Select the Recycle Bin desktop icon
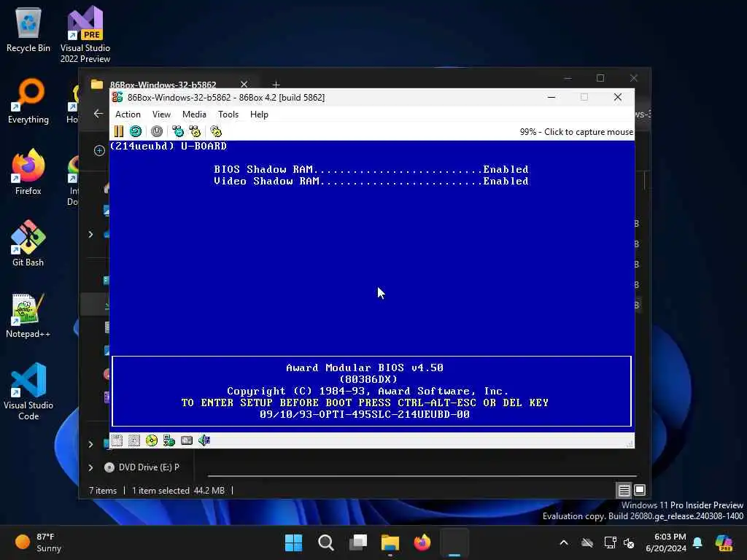The height and width of the screenshot is (560, 747). tap(28, 29)
